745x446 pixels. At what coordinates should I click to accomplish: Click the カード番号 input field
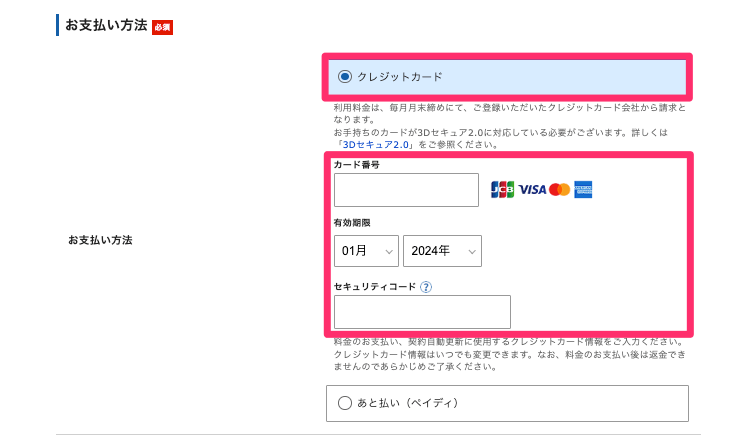coord(406,190)
